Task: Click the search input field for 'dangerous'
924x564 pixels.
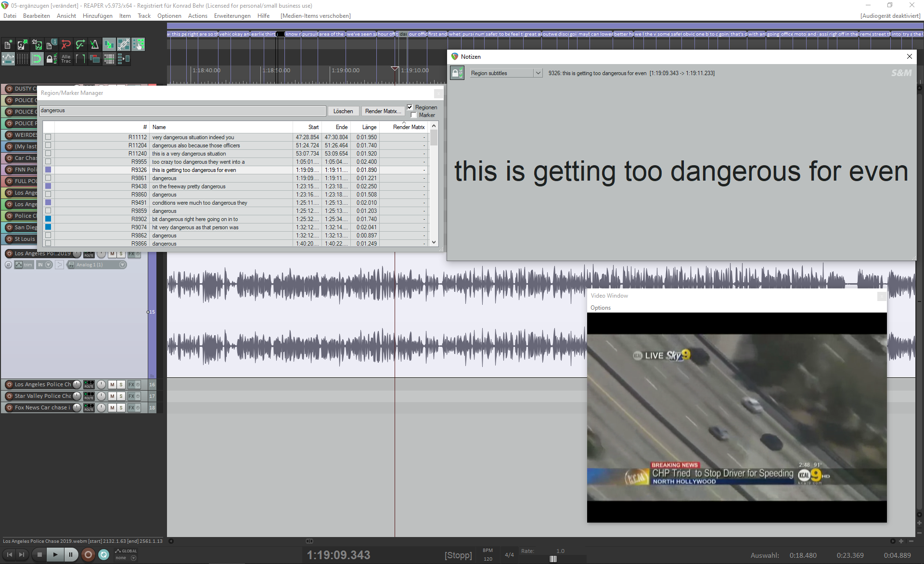Action: click(x=182, y=110)
